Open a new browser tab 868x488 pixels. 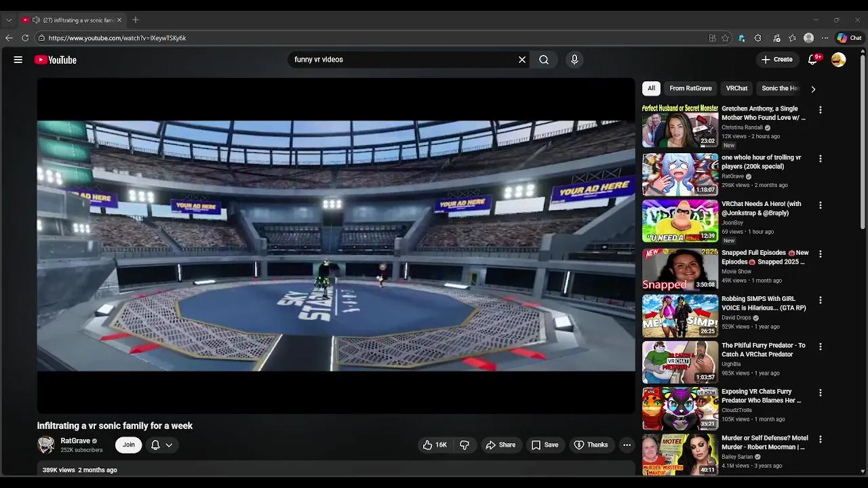tap(135, 20)
